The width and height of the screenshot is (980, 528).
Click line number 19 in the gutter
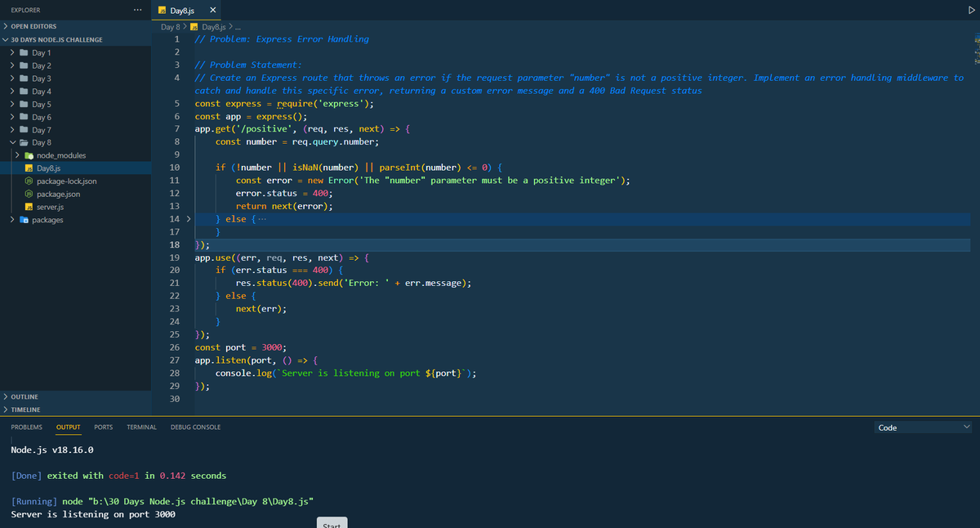click(x=174, y=257)
